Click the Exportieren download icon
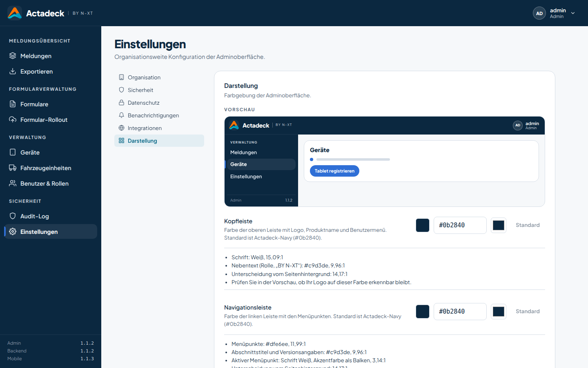The width and height of the screenshot is (588, 368). click(13, 71)
